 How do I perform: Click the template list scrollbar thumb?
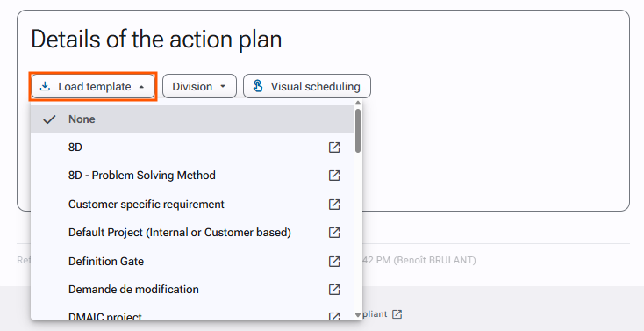pos(358,131)
